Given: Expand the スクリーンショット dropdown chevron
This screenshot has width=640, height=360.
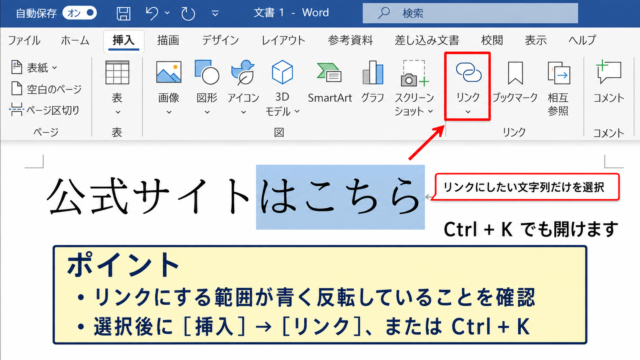Looking at the screenshot, I should (430, 111).
